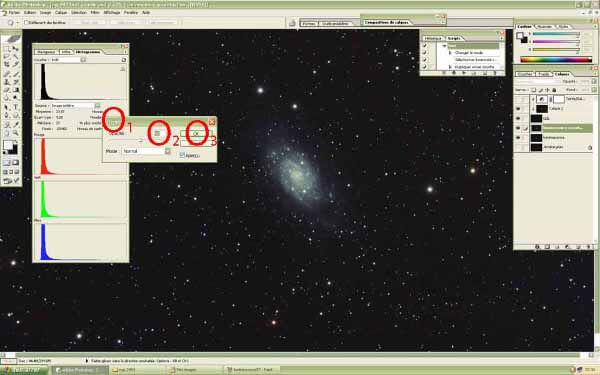600x375 pixels.
Task: Select the Zoom magnifier tool
Action: point(16,133)
